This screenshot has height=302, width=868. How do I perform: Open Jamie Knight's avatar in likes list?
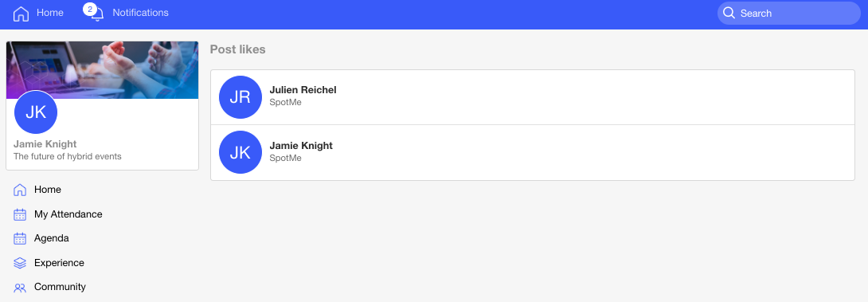pos(240,152)
